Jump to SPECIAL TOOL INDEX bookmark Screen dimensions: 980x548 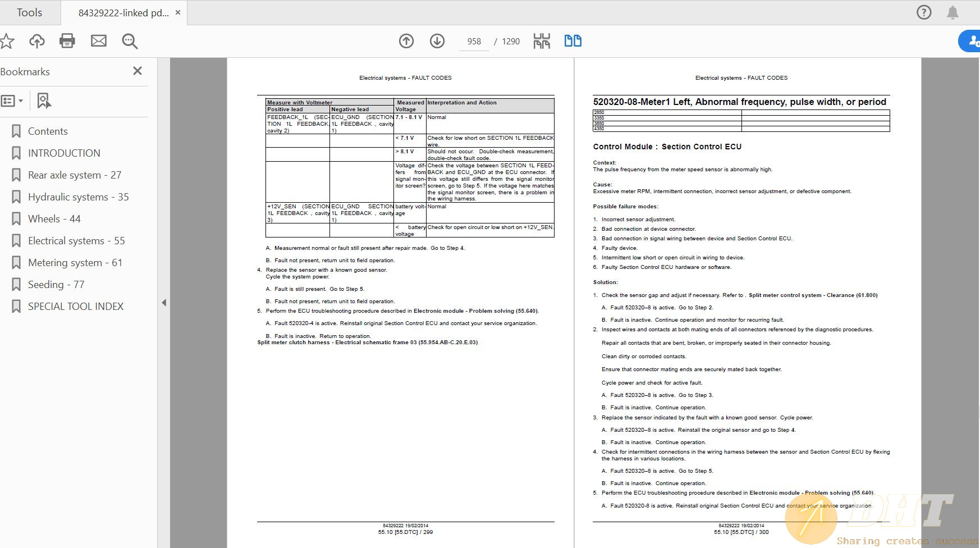click(x=76, y=307)
